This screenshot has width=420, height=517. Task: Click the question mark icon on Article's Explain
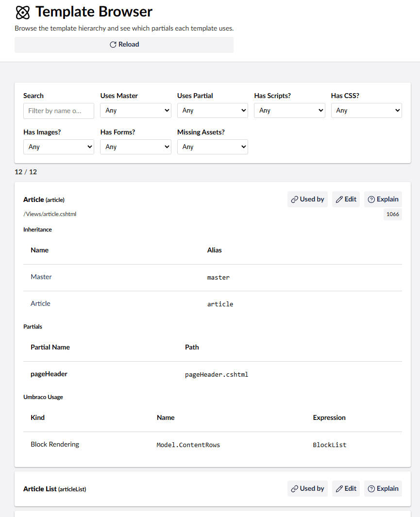click(x=371, y=200)
